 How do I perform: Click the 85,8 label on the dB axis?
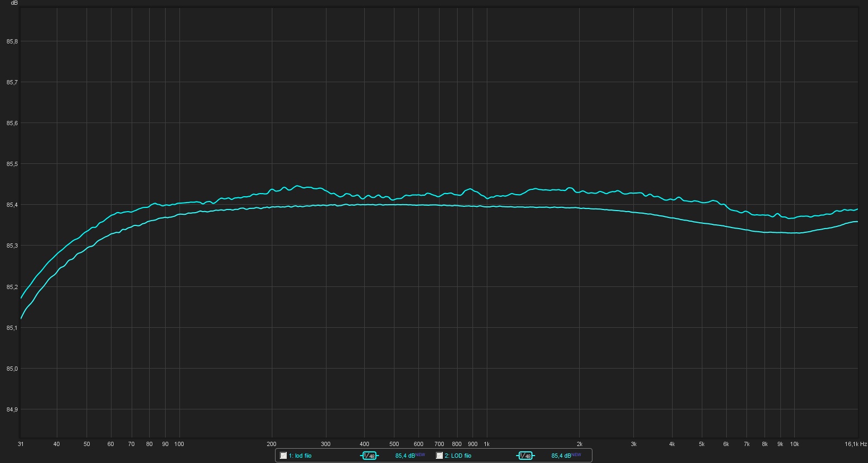(12, 41)
